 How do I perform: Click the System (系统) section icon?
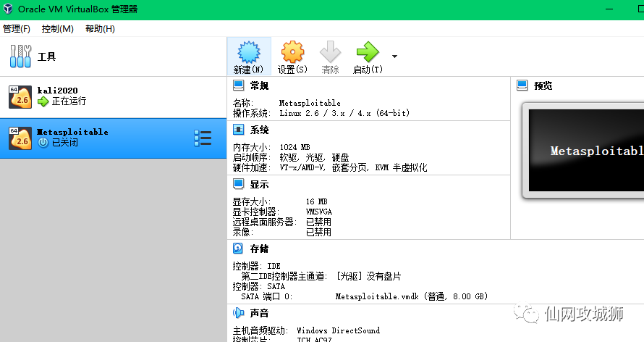tap(238, 130)
